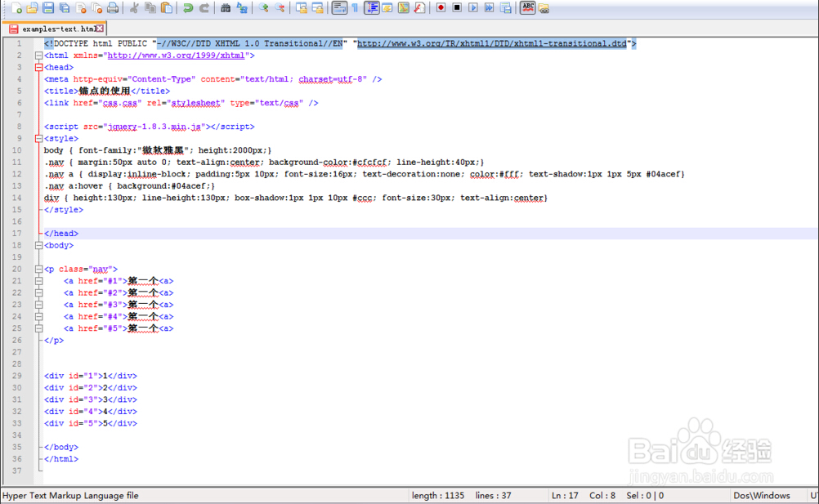Start macro recording with red dot icon

click(441, 8)
